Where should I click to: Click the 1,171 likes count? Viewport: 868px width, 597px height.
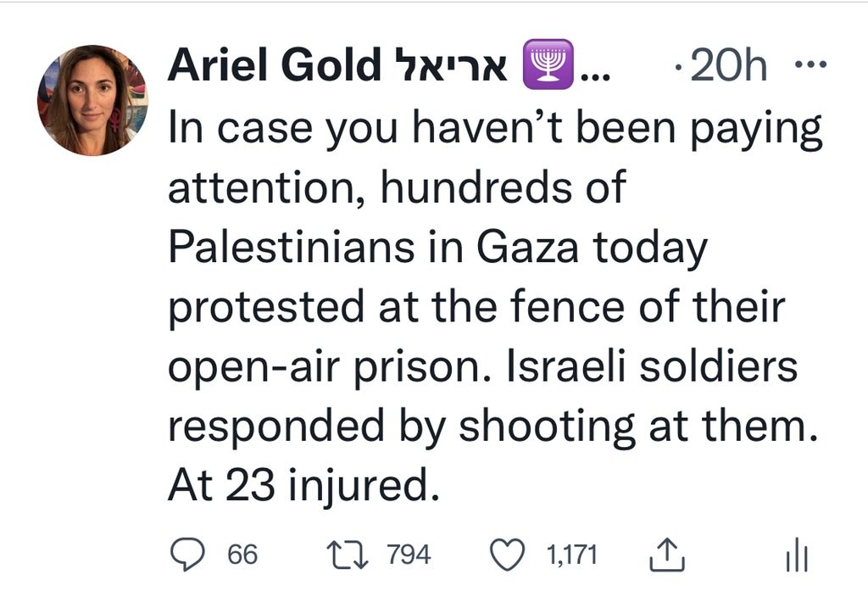[572, 555]
